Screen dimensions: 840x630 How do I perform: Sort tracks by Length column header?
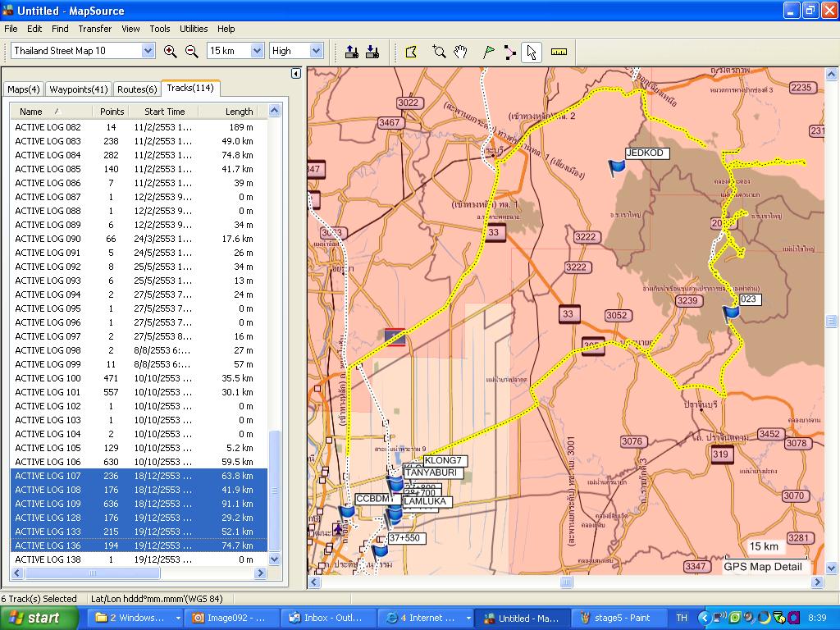pyautogui.click(x=239, y=112)
